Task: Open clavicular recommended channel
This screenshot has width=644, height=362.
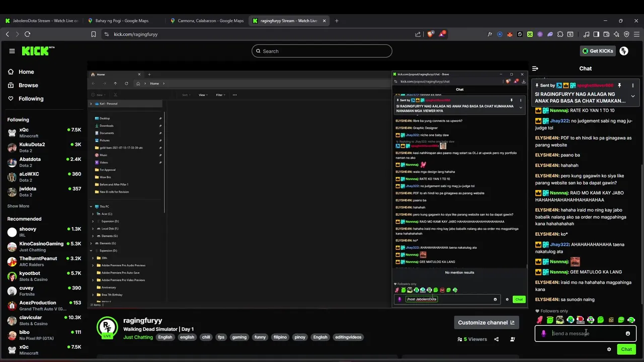Action: pyautogui.click(x=44, y=320)
